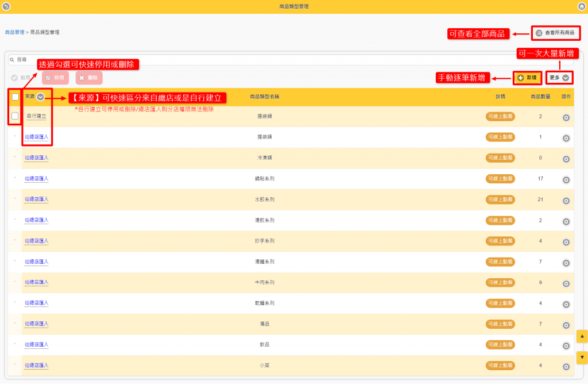Click the 可線上點餐 badge in the 鍋貼系列 row
The image size is (588, 384).
(500, 179)
